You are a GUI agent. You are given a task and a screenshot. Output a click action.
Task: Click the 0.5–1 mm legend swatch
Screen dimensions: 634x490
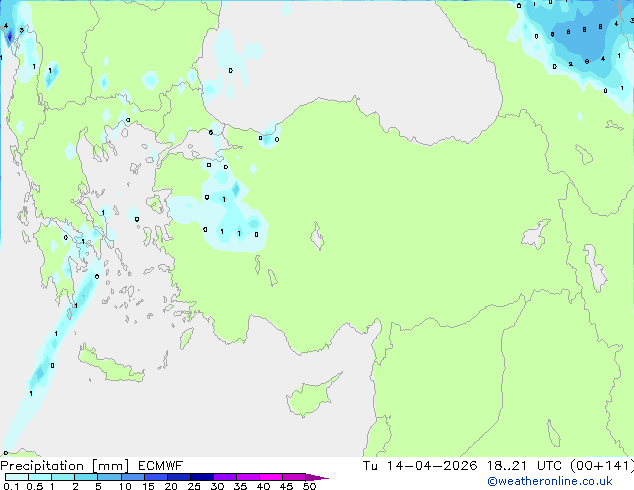coord(40,477)
